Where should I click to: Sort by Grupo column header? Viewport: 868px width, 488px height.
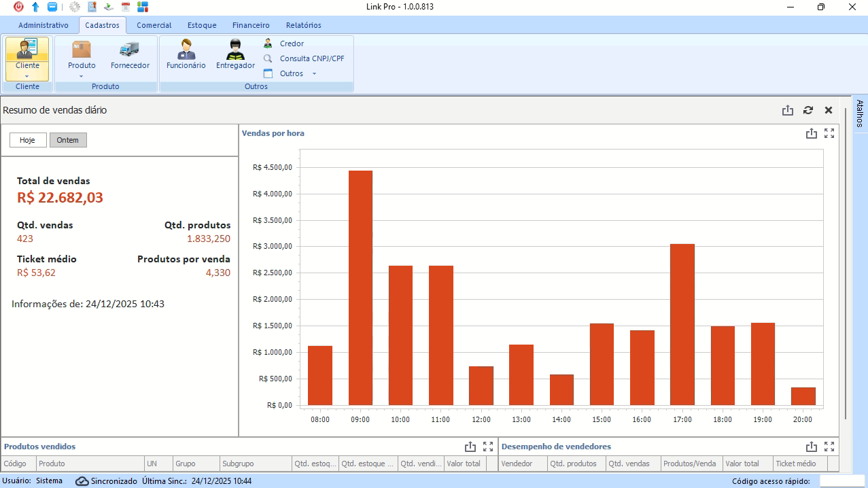196,464
